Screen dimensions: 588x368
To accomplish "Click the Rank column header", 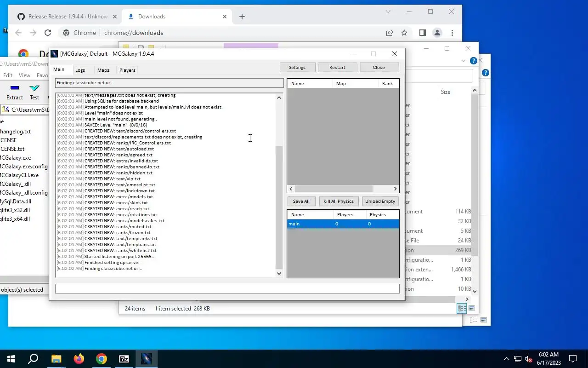I will tap(388, 83).
